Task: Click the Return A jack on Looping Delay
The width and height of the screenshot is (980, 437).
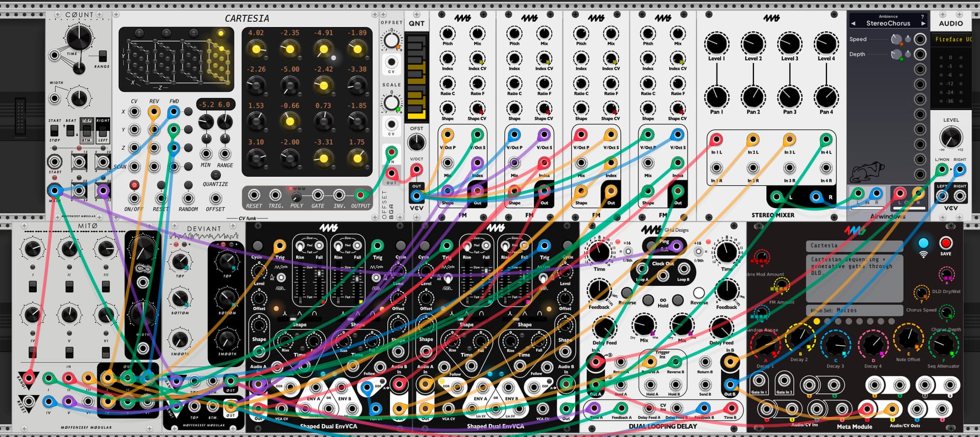Action: [x=620, y=362]
